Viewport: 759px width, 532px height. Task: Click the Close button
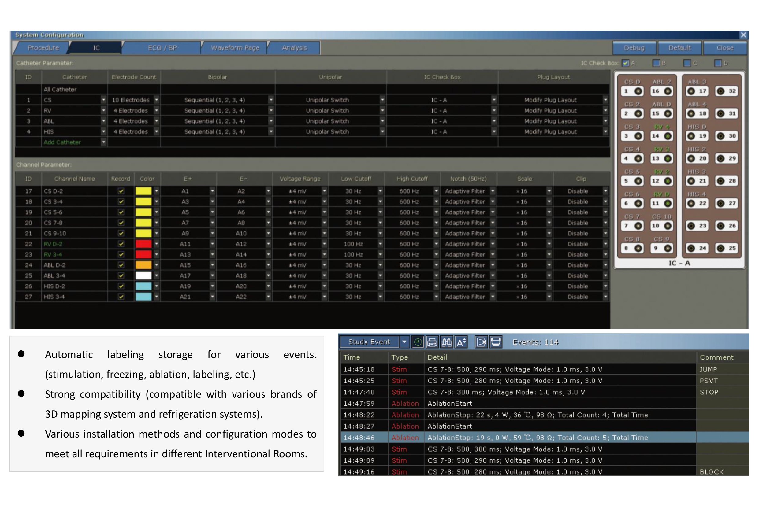[725, 48]
